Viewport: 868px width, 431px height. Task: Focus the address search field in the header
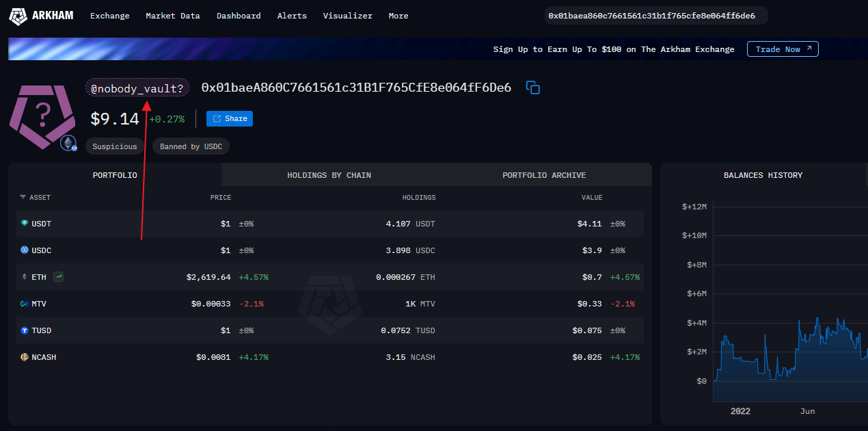pos(655,16)
